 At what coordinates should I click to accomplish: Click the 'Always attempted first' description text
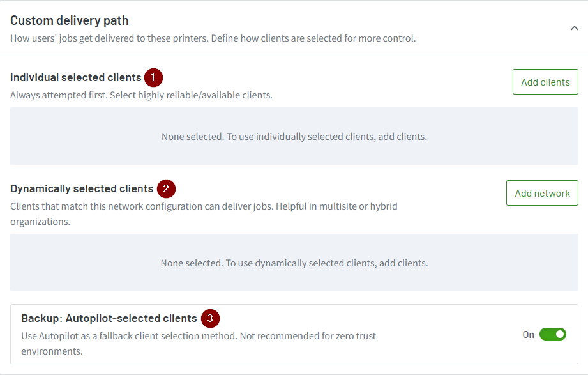[x=141, y=95]
